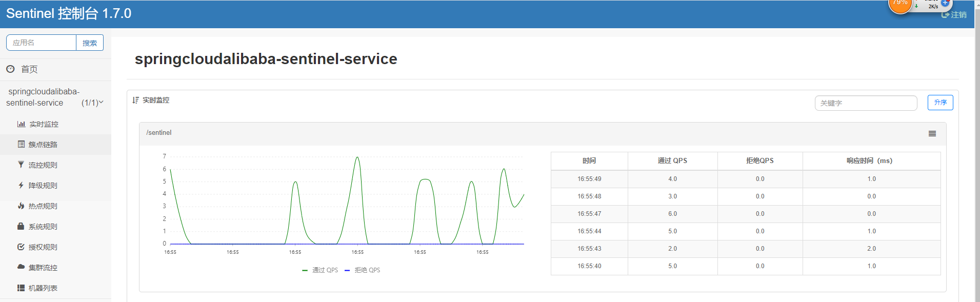Image resolution: width=980 pixels, height=302 pixels.
Task: Click the 2.0 通过 QPS value
Action: pos(672,249)
